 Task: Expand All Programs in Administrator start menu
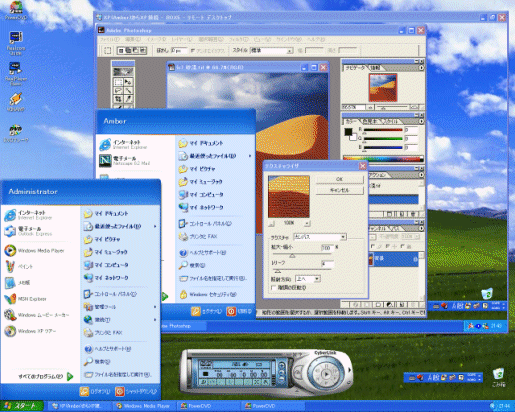(45, 377)
